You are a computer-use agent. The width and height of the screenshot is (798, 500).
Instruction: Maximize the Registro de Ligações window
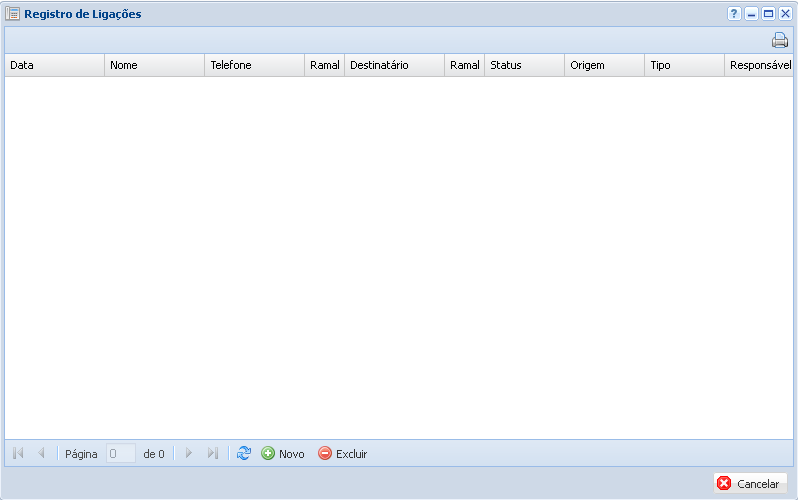(768, 14)
